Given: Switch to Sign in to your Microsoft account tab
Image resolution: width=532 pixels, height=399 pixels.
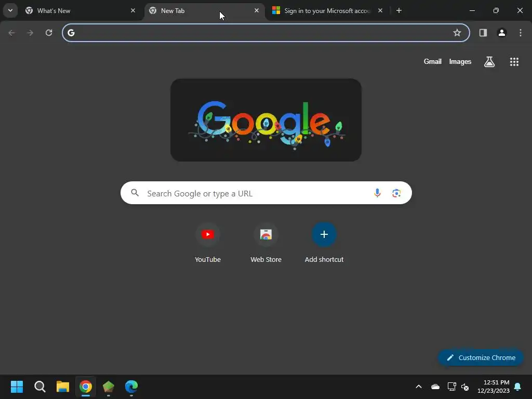Looking at the screenshot, I should (x=327, y=11).
